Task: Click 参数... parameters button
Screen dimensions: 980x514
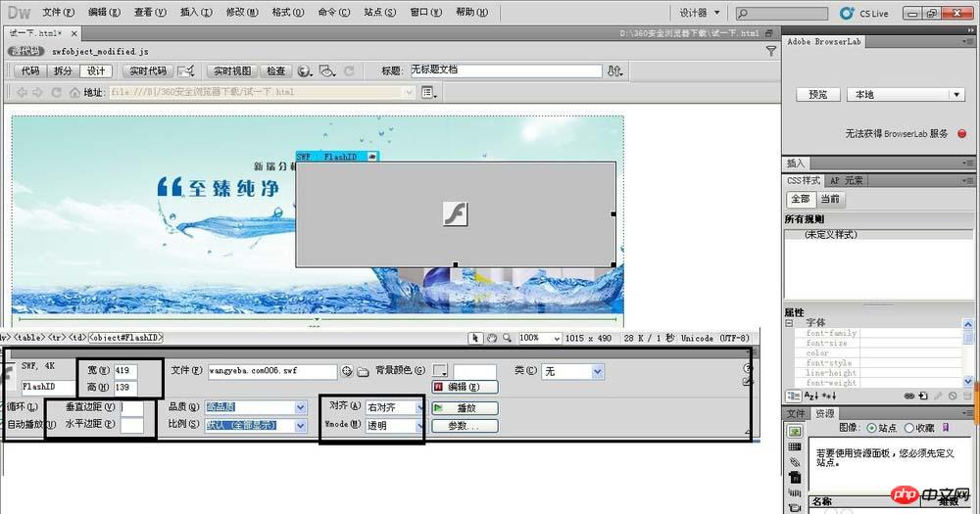Action: click(465, 426)
